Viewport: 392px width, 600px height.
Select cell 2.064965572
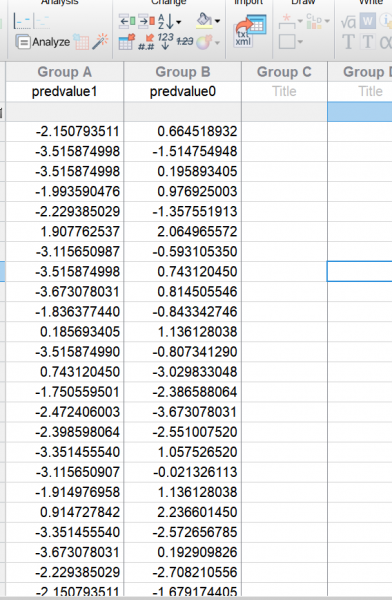click(183, 232)
